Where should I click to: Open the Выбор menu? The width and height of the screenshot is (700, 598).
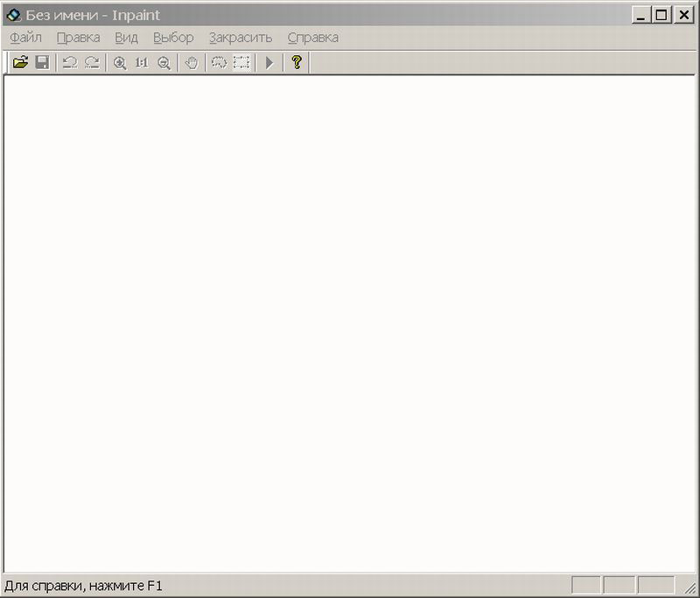coord(173,38)
